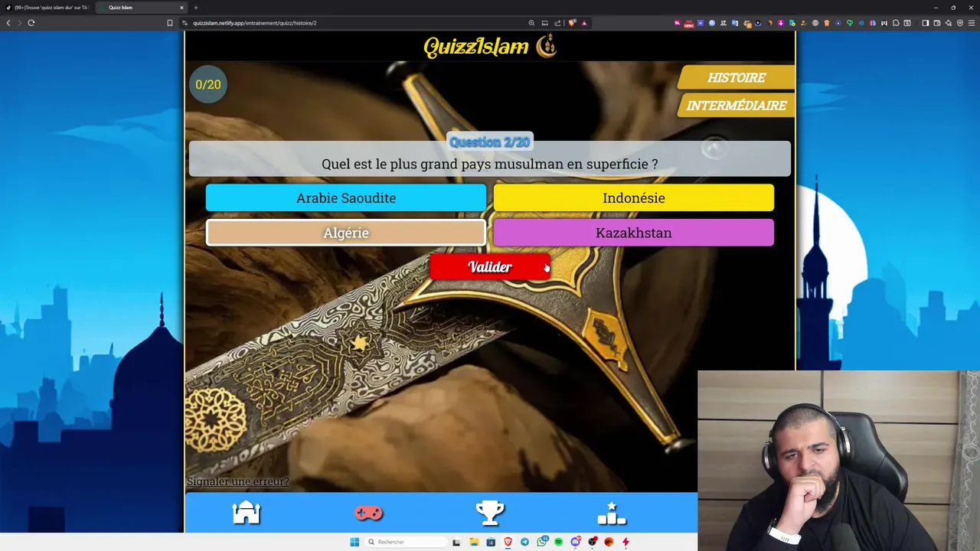The image size is (980, 551).
Task: Close the Quizz Islam browser tab
Action: [182, 8]
